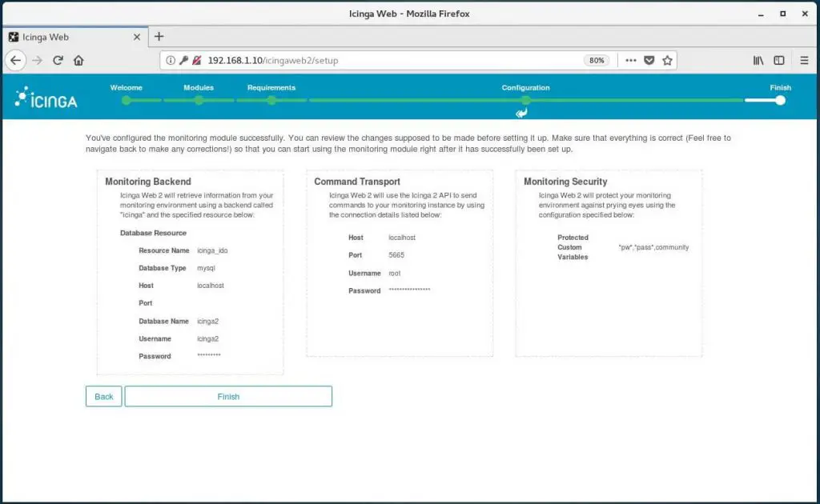
Task: Reload the current page
Action: coord(58,61)
